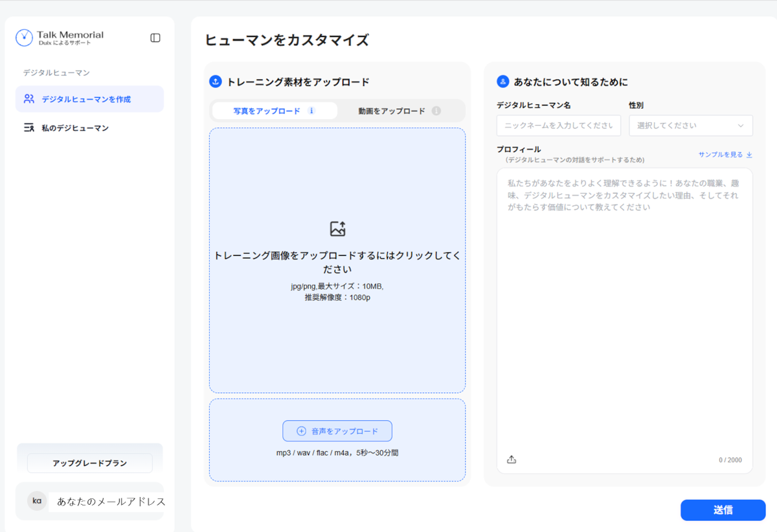777x532 pixels.
Task: Open the video upload info tooltip icon
Action: [436, 111]
